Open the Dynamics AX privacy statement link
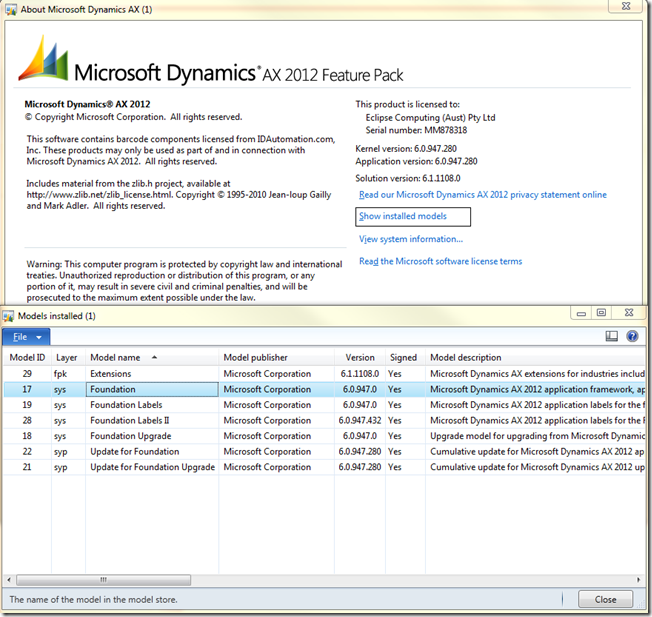 coord(482,195)
